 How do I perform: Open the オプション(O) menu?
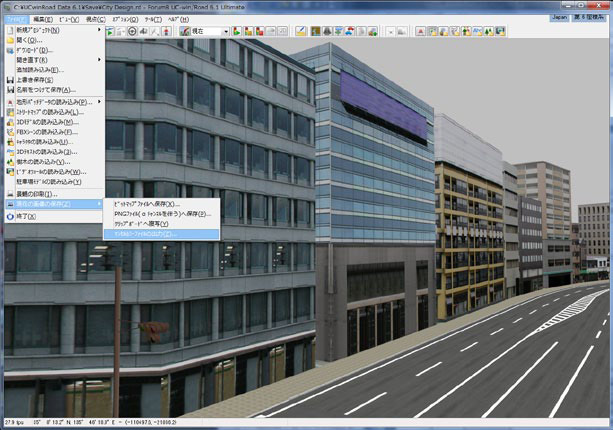pyautogui.click(x=125, y=19)
